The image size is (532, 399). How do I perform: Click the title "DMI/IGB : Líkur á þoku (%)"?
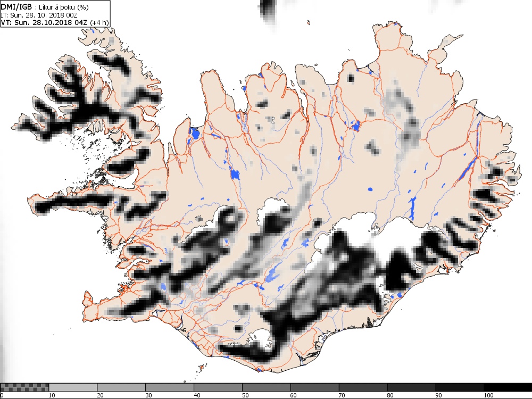[x=45, y=7]
